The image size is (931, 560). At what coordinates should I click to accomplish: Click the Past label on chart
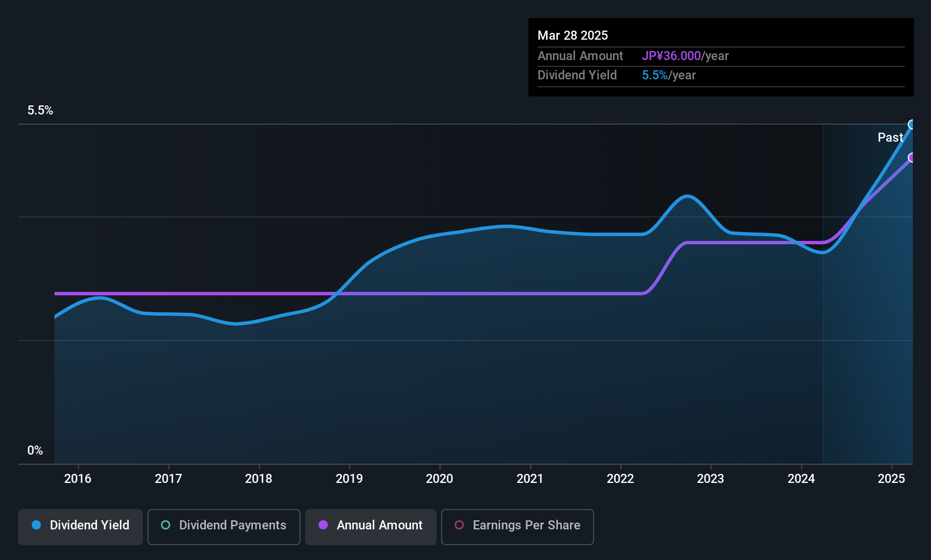890,137
